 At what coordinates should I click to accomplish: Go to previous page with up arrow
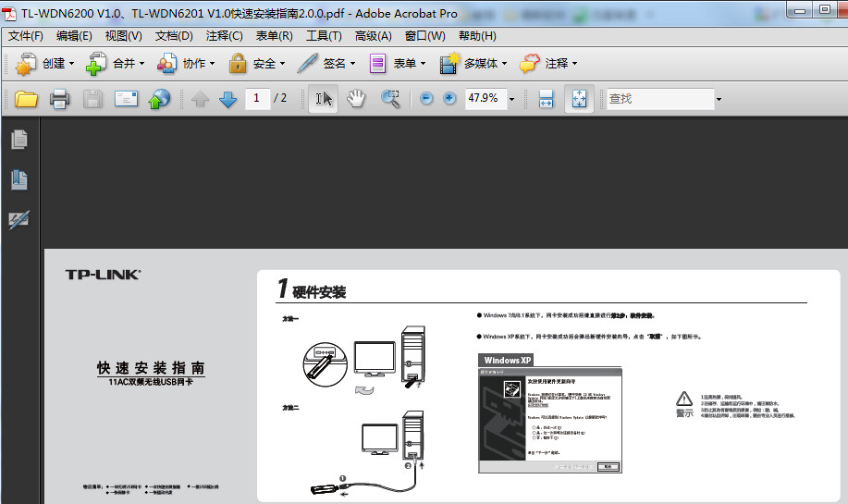[200, 99]
